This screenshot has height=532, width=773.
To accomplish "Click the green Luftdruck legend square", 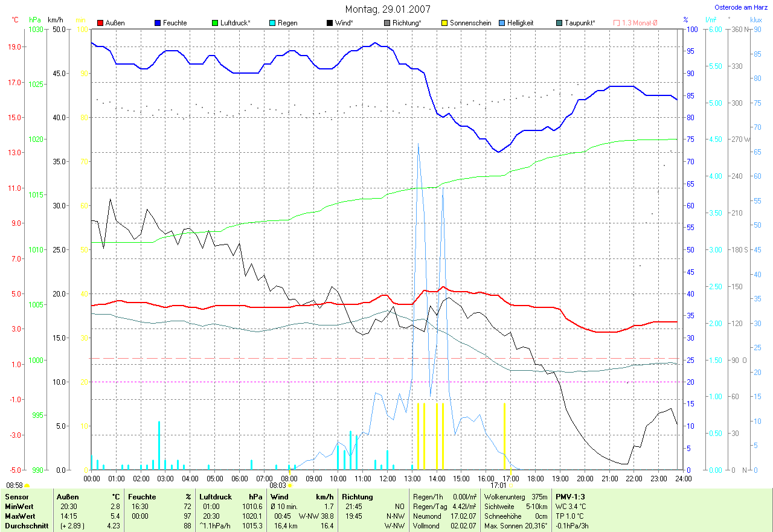I will click(x=215, y=23).
